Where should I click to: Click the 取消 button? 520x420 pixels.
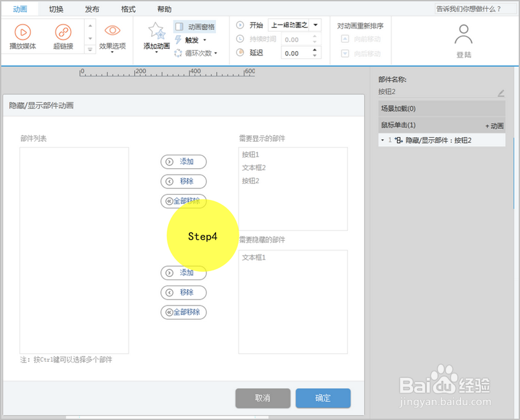[263, 398]
